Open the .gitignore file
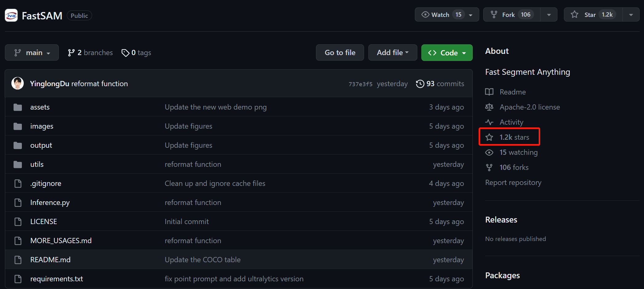Viewport: 644px width, 289px height. [x=46, y=183]
